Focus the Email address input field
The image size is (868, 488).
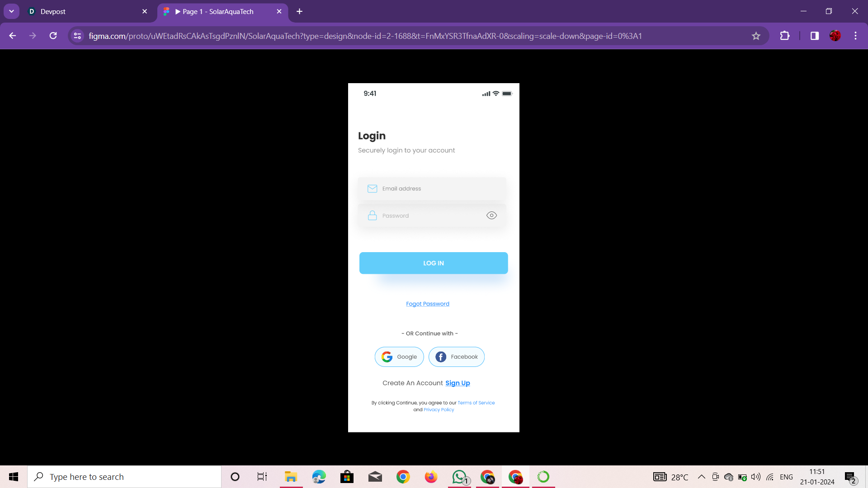tap(439, 188)
